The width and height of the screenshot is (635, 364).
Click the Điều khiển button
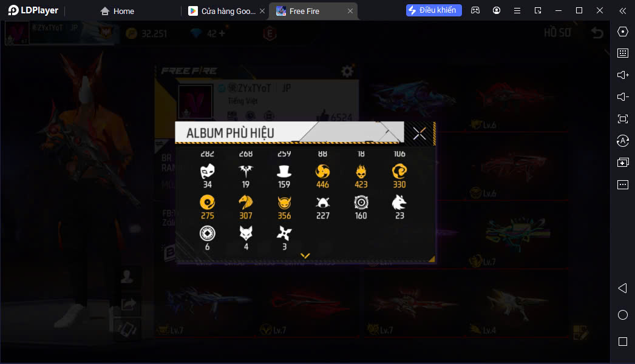pos(433,10)
